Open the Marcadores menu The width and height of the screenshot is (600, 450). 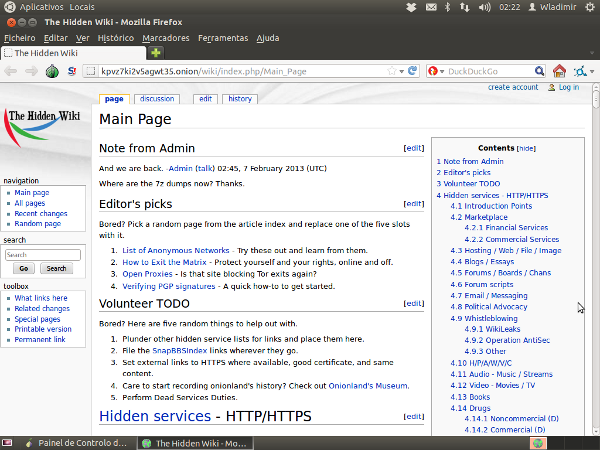[166, 38]
